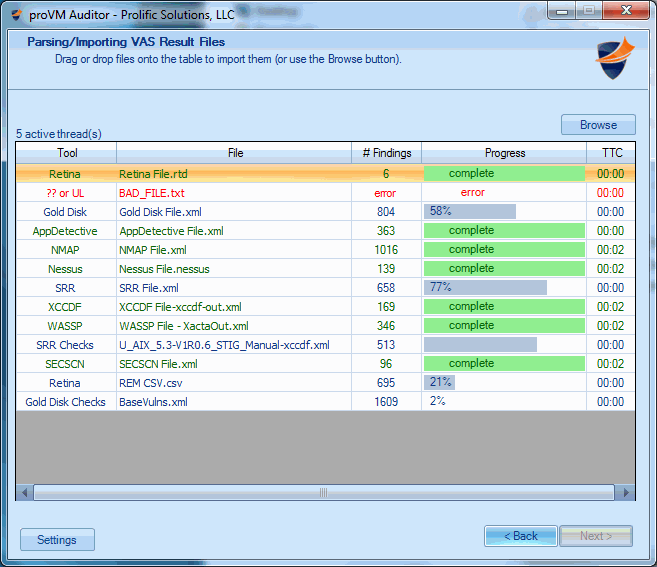The image size is (657, 567).
Task: Click the shield logo in header
Action: pos(615,58)
